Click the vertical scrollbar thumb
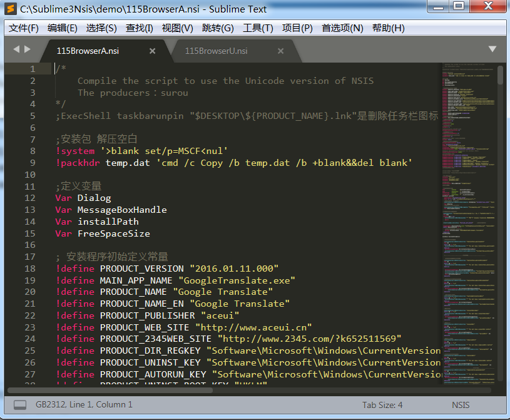Screen dimensions: 510x420 coord(500,75)
